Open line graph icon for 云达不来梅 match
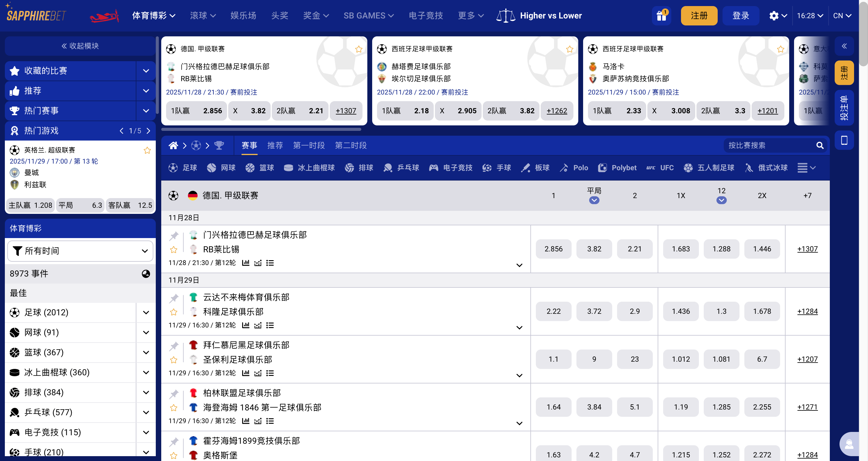The height and width of the screenshot is (461, 868). pos(258,325)
